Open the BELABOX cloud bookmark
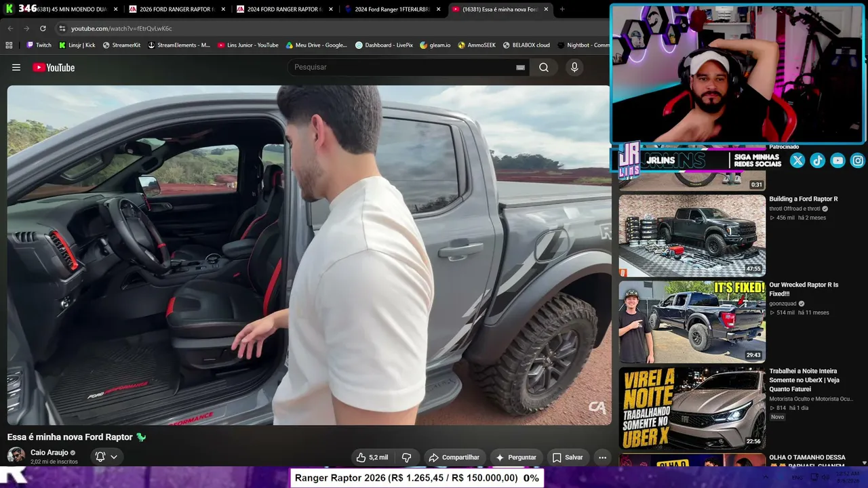Viewport: 868px width, 488px height. 526,45
